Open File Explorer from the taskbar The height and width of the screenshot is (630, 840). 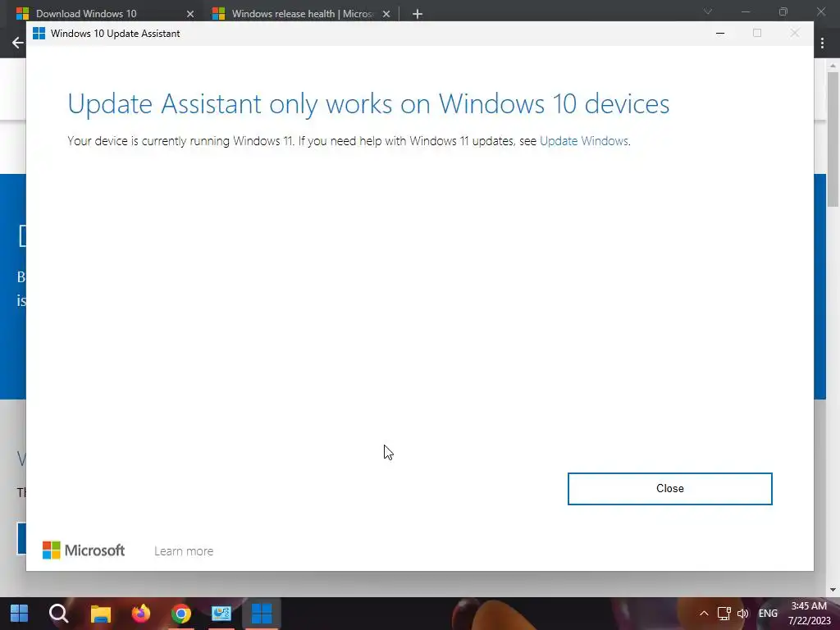[100, 614]
